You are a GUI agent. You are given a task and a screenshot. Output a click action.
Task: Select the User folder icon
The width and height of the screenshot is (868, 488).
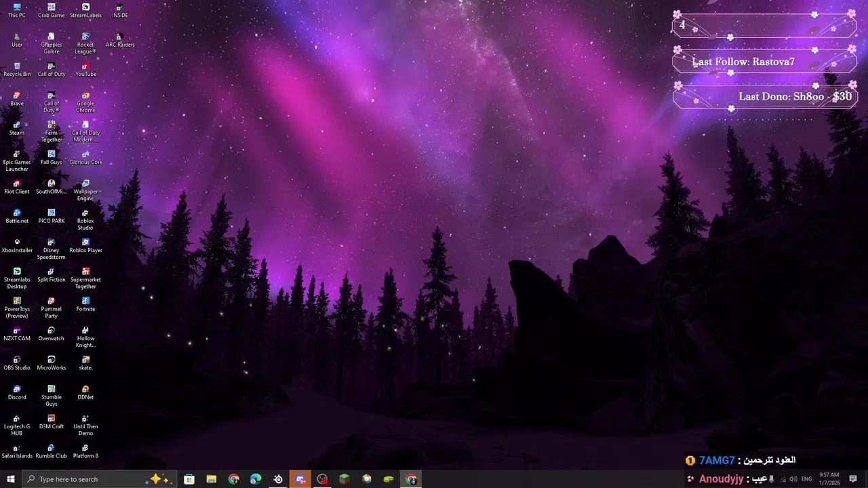click(x=17, y=40)
